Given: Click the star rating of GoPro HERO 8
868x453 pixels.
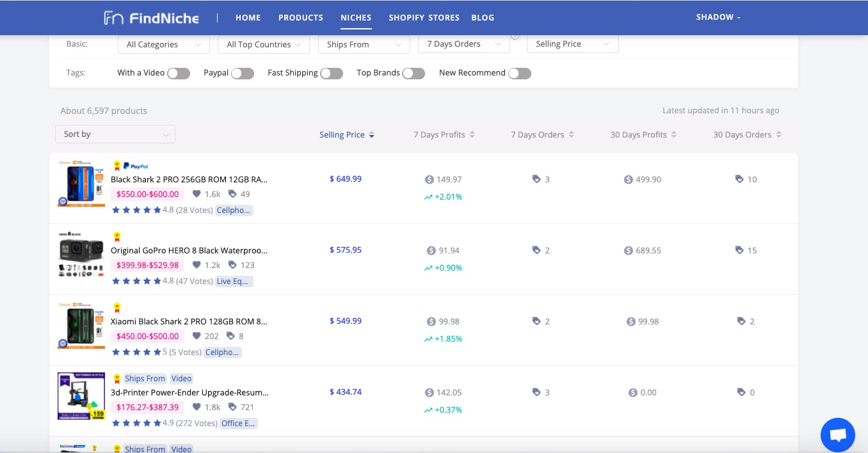Looking at the screenshot, I should click(136, 281).
